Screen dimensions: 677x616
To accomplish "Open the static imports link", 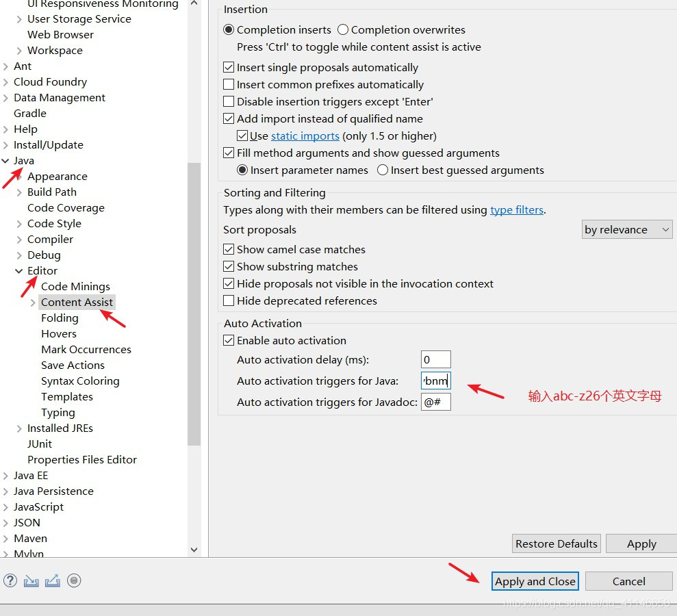I will point(305,136).
